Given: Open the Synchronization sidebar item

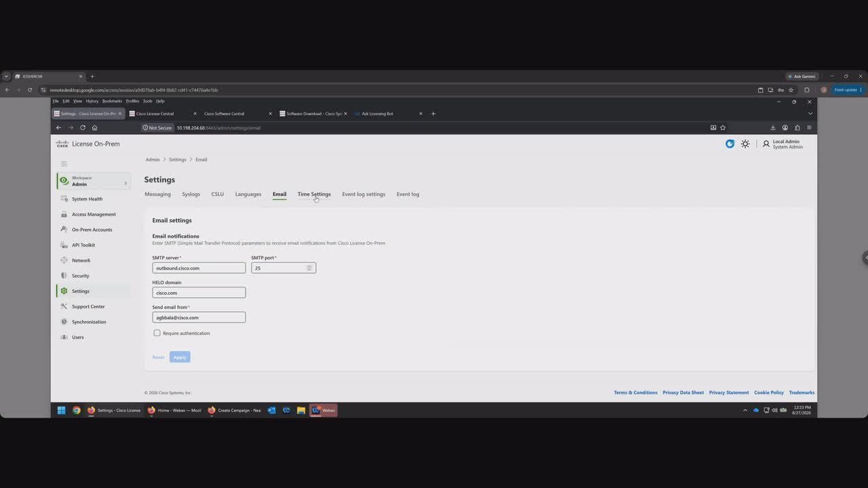Looking at the screenshot, I should point(89,322).
